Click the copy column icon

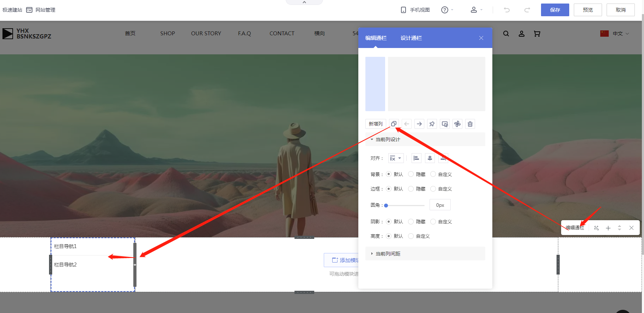point(394,124)
